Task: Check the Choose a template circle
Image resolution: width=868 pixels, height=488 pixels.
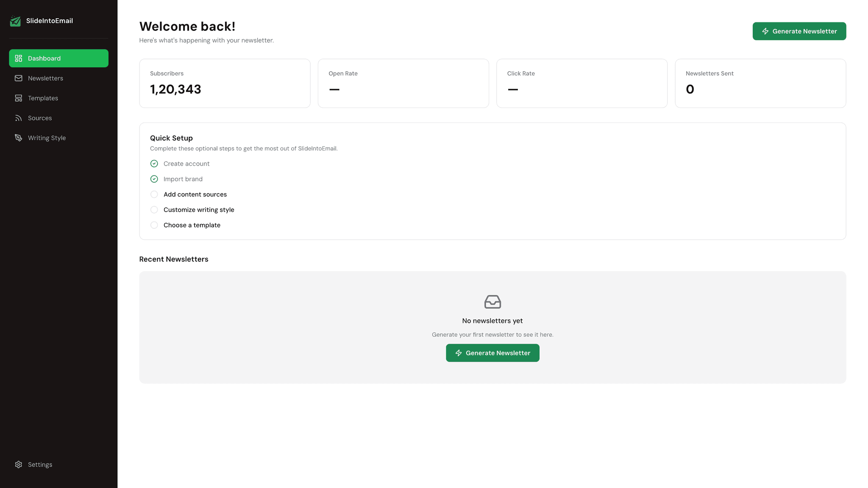Action: click(x=154, y=225)
